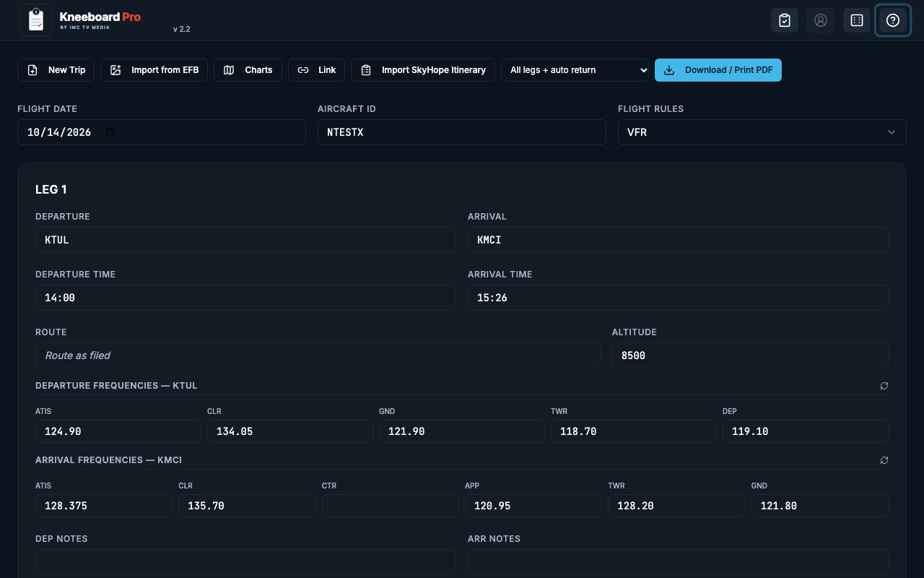Refresh arrival frequencies for KMCI
This screenshot has width=924, height=578.
pos(884,460)
